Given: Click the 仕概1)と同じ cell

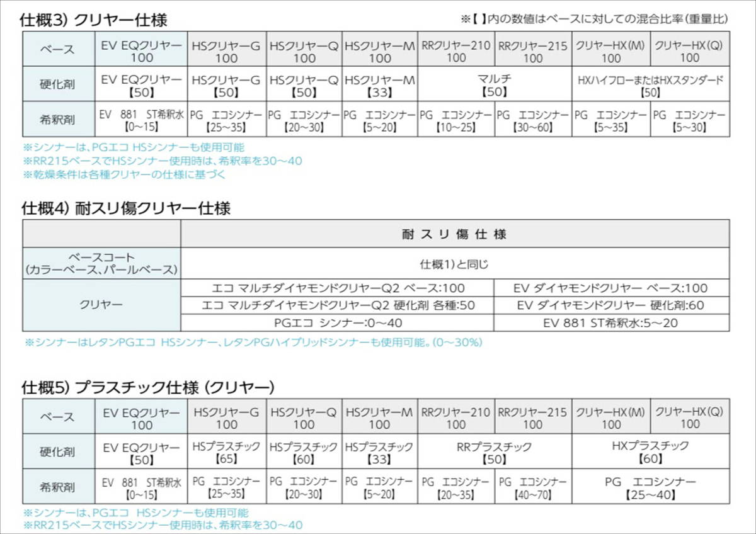Looking at the screenshot, I should pos(452,263).
